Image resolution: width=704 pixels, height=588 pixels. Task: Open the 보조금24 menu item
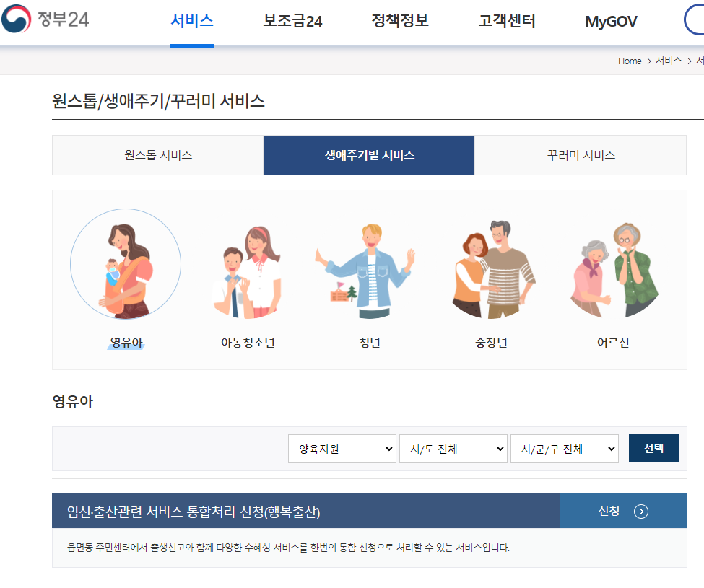[292, 22]
